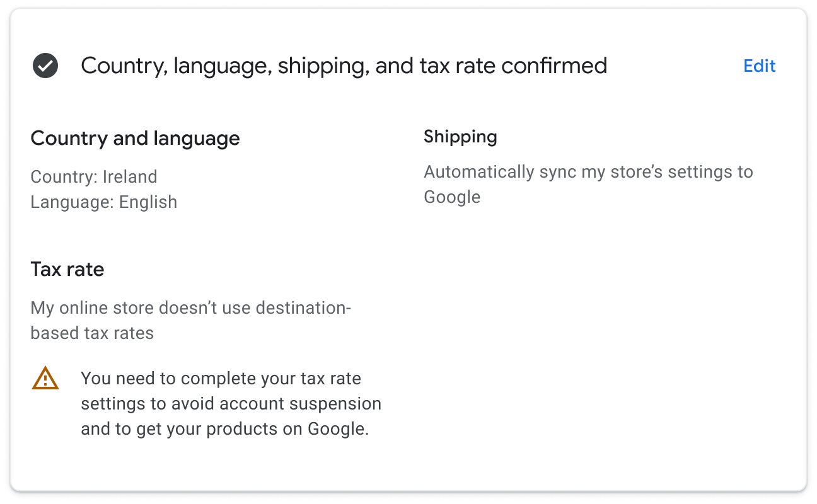817x504 pixels.
Task: Open the Edit link
Action: (x=759, y=66)
